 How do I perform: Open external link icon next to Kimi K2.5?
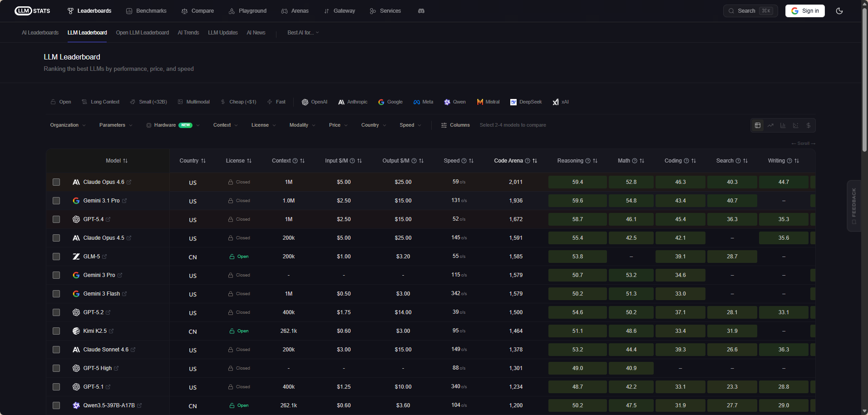click(111, 331)
